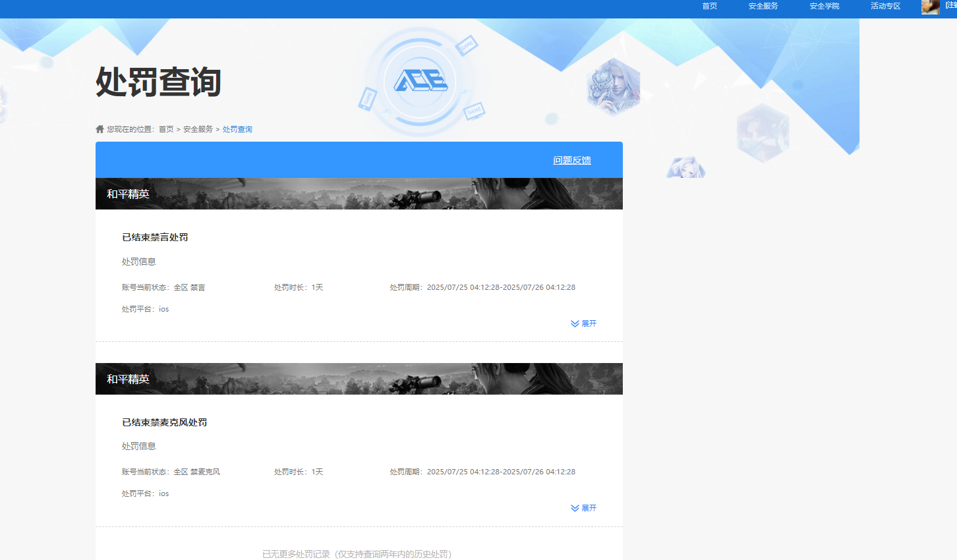Click the home icon in breadcrumb
957x560 pixels.
tap(100, 129)
